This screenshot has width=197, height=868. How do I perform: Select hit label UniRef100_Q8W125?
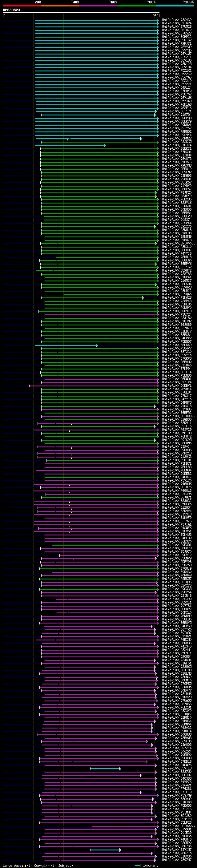click(x=177, y=64)
